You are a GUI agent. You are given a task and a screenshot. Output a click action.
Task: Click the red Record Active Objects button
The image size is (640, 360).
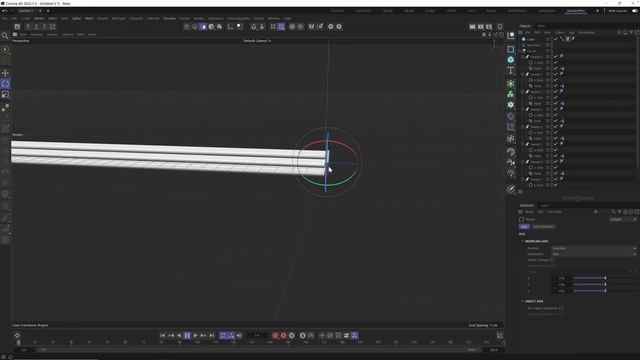(x=275, y=336)
